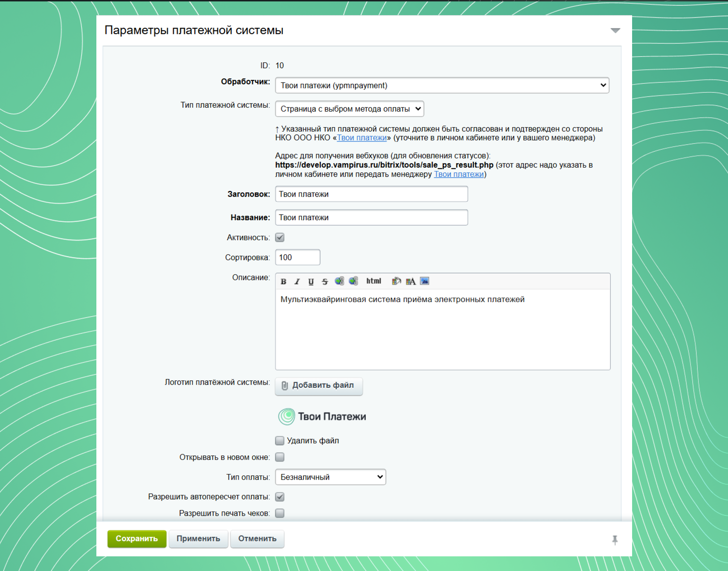Viewport: 728px width, 571px height.
Task: Click the remove link icon
Action: click(x=353, y=281)
